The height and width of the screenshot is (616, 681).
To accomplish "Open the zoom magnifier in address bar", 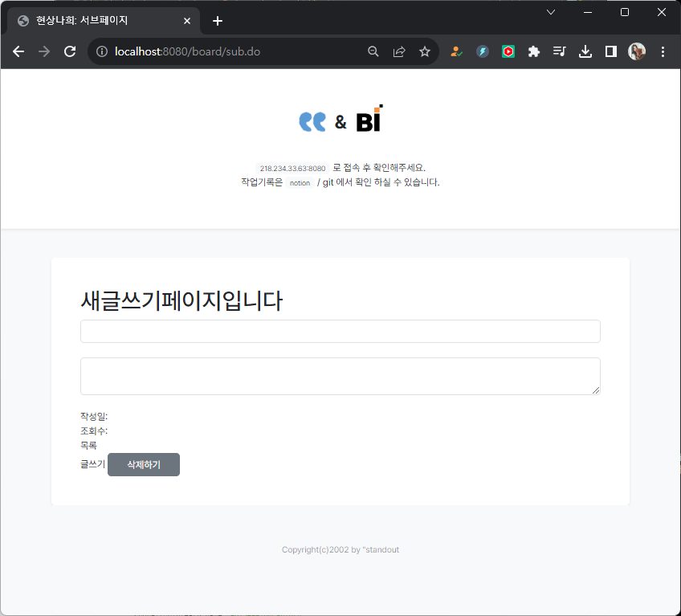I will [x=373, y=51].
